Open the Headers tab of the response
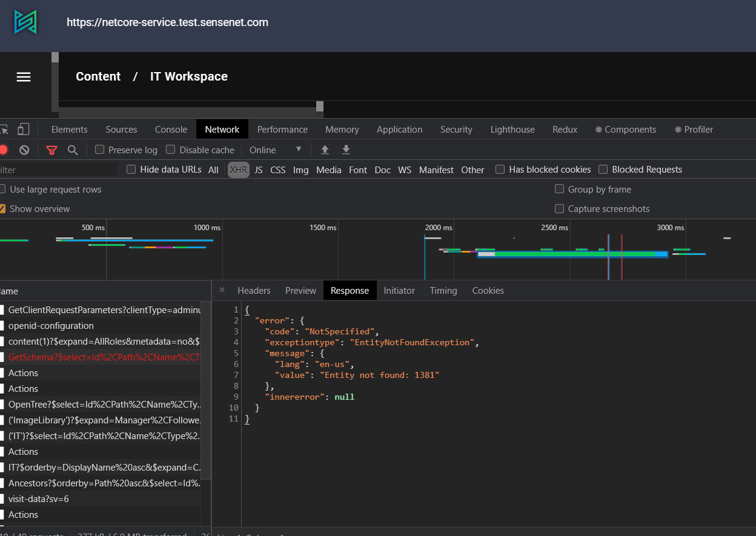The height and width of the screenshot is (536, 756). point(254,290)
